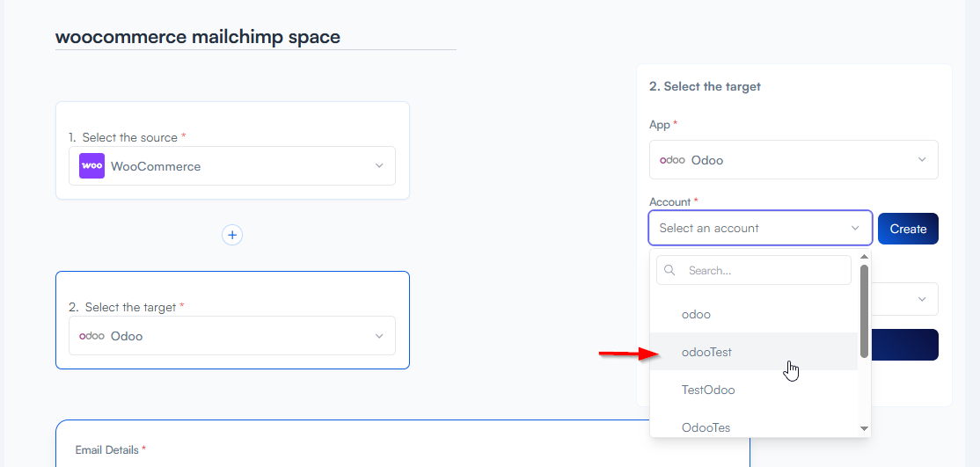Expand the WooCommerce source dropdown chevron
This screenshot has width=980, height=467.
pyautogui.click(x=379, y=166)
